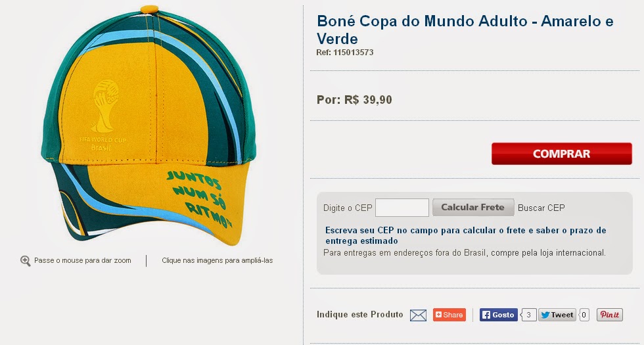Screen dimensions: 644x345
Task: Click the 'Passe o mouse para dar zoom' label
Action: coord(83,260)
